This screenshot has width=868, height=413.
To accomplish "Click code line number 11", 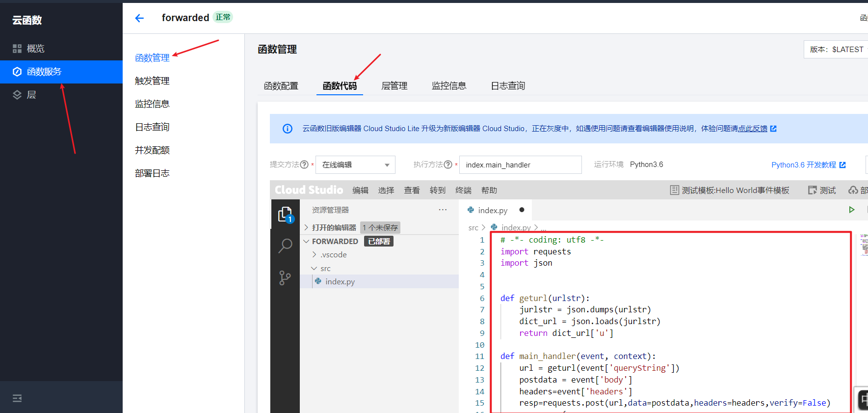I will (480, 357).
